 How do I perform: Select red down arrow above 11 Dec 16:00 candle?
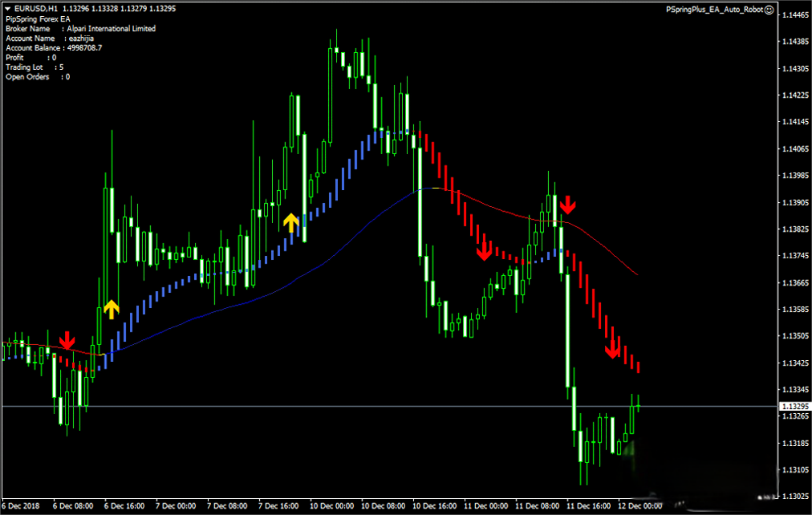[567, 205]
